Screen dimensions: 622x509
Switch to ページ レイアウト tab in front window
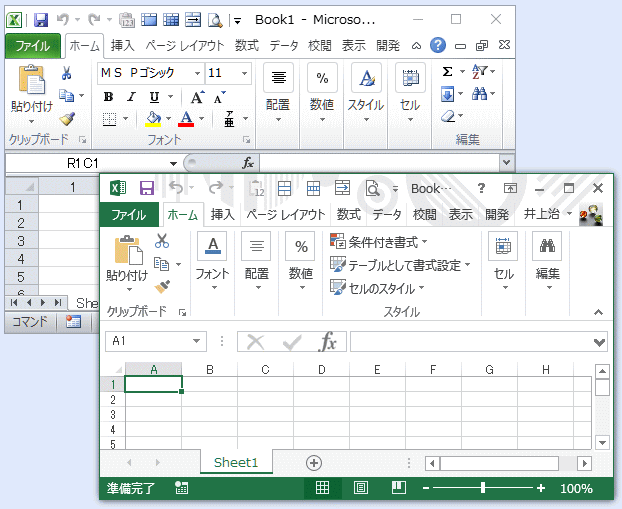286,215
